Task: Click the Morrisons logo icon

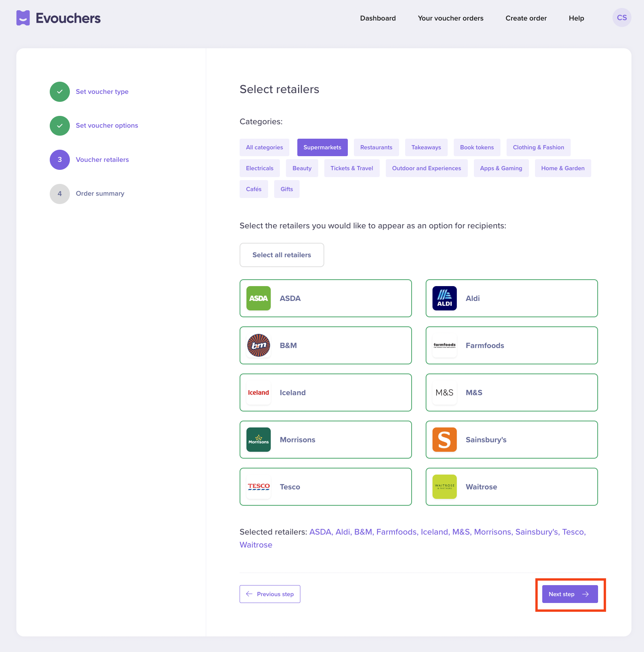Action: point(259,440)
